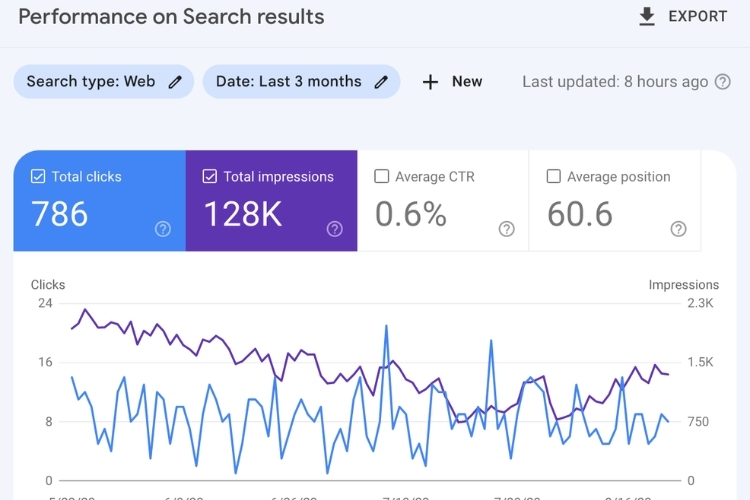Edit the Search type: Web filter
This screenshot has height=500, width=750.
(103, 81)
